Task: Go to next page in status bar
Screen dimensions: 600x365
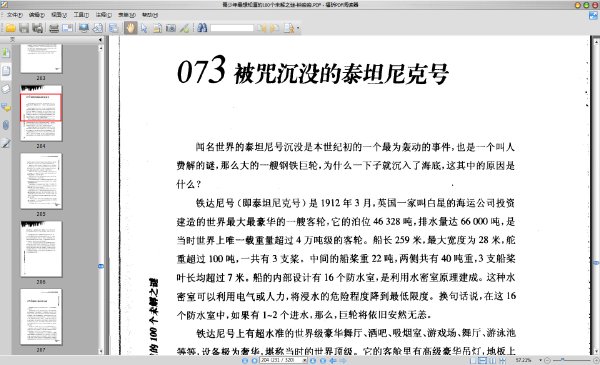Action: tap(313, 361)
